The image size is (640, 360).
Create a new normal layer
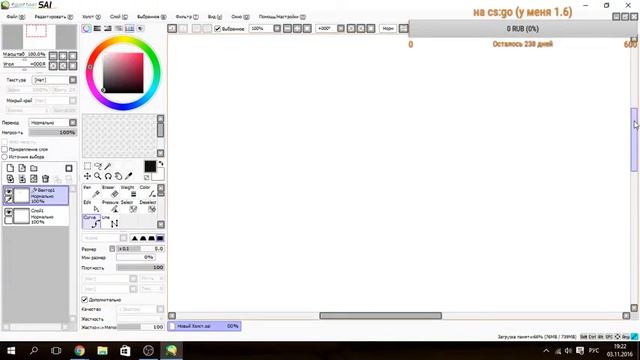click(x=10, y=168)
